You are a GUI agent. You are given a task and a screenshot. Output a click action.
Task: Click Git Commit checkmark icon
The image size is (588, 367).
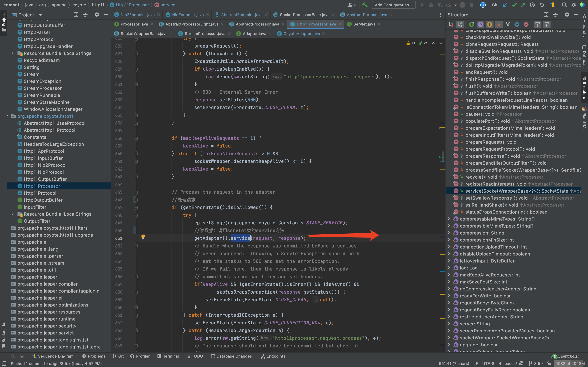tap(514, 5)
